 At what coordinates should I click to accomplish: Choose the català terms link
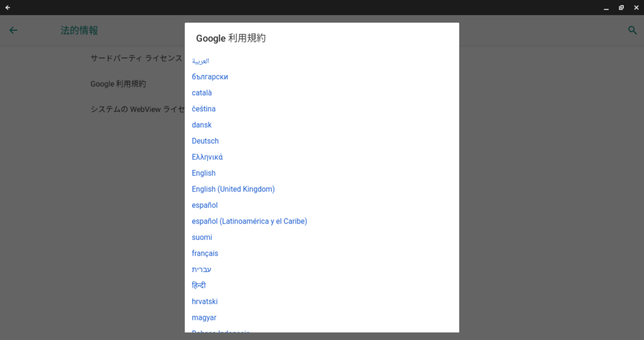tap(202, 93)
